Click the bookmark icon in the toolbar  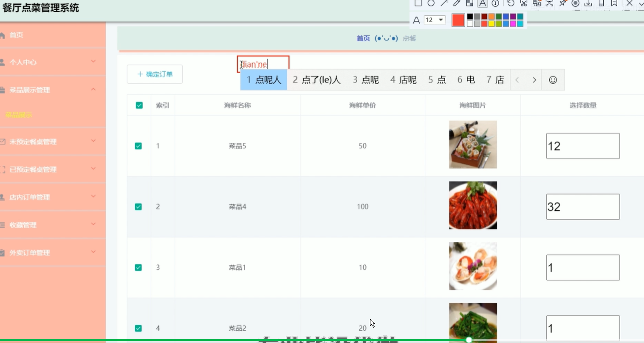pyautogui.click(x=614, y=3)
